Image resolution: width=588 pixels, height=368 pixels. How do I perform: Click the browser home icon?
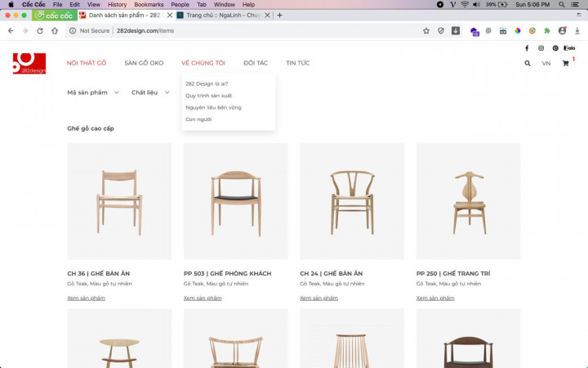[x=55, y=31]
